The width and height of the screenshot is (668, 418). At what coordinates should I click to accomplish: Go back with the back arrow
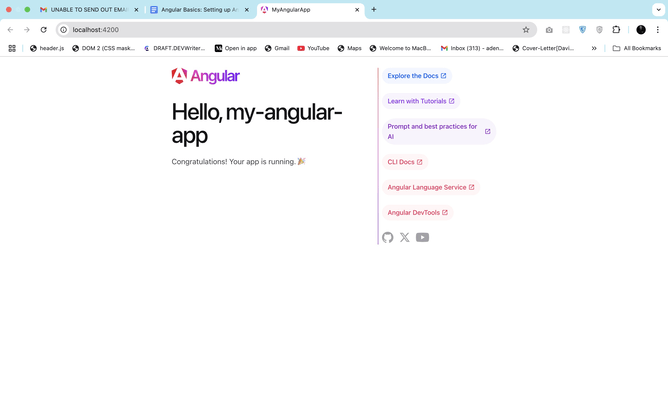[10, 30]
